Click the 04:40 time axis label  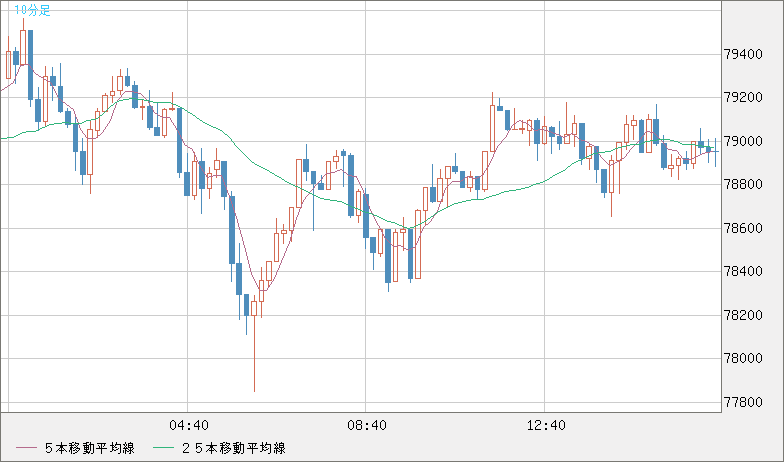tap(188, 426)
